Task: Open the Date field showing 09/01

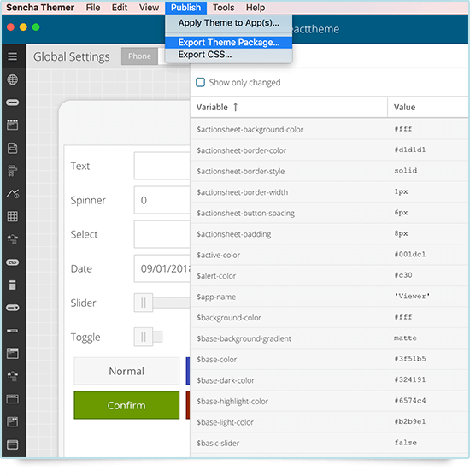Action: click(x=162, y=268)
